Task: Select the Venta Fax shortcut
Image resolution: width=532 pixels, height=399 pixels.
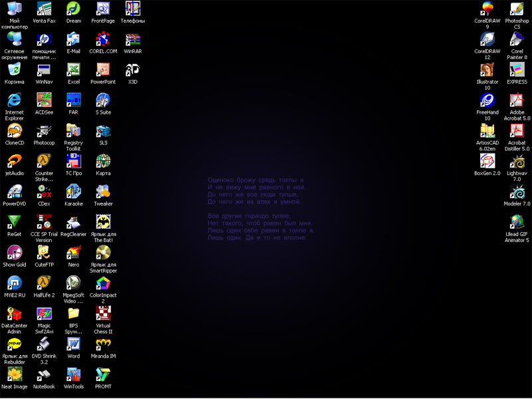Action: [44, 9]
